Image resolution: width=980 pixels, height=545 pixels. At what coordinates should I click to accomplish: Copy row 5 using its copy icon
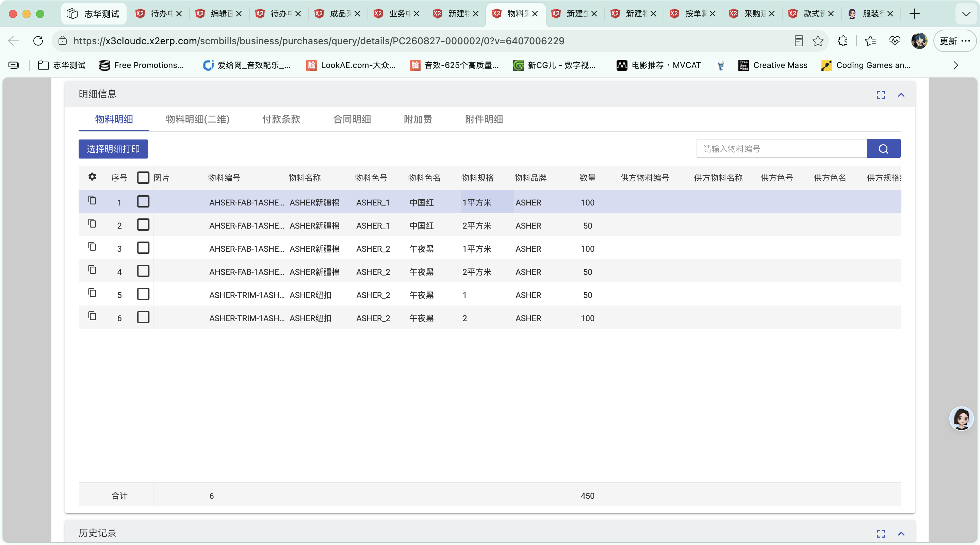[92, 293]
